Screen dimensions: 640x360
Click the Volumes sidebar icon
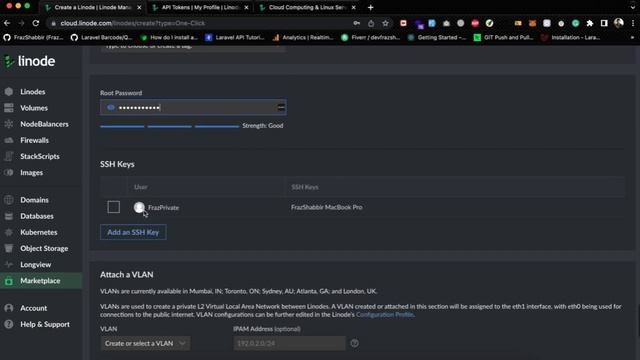(x=9, y=108)
